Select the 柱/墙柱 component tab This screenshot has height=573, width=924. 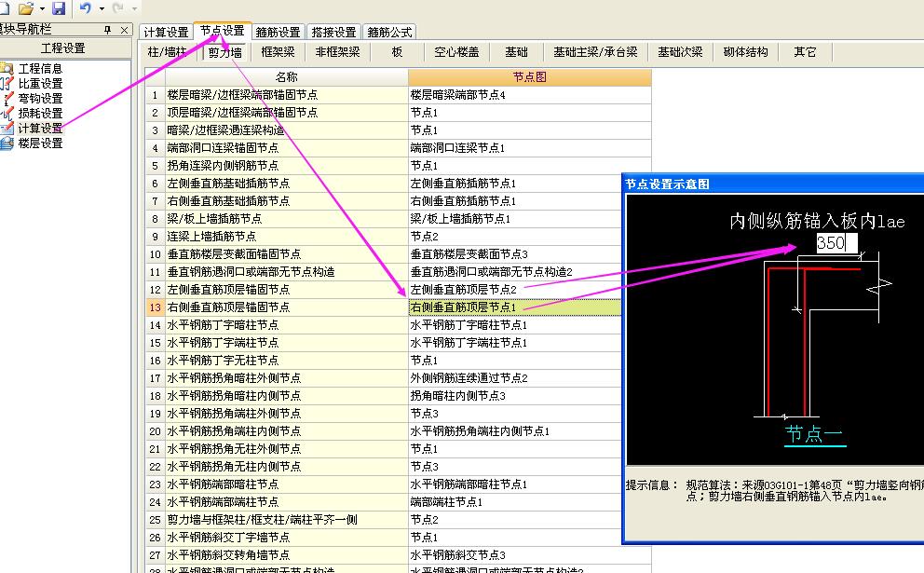tap(167, 52)
